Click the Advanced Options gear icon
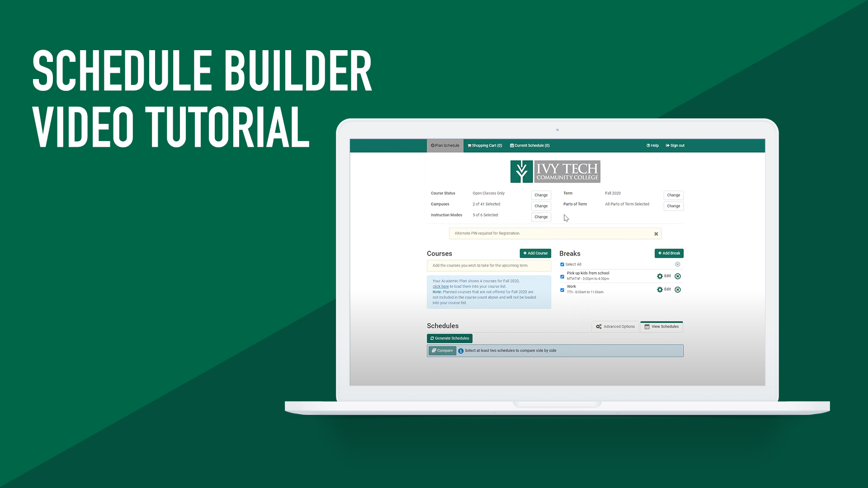The width and height of the screenshot is (868, 488). point(598,326)
